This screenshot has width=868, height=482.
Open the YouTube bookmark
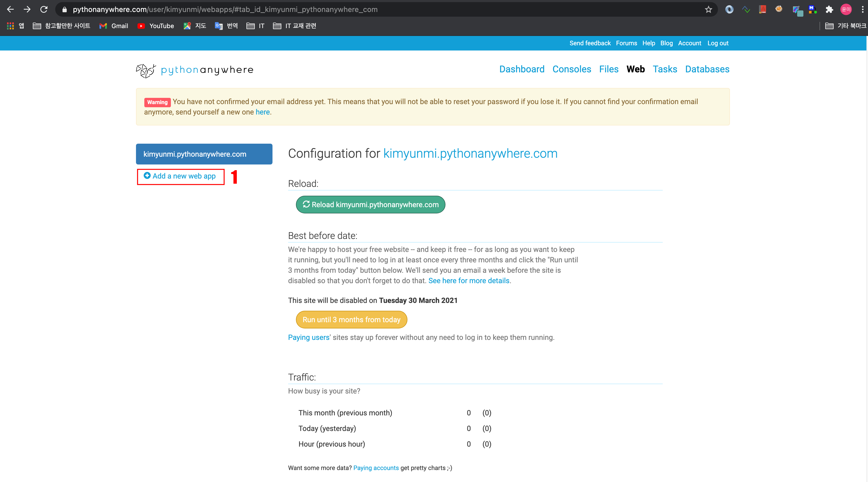[156, 26]
